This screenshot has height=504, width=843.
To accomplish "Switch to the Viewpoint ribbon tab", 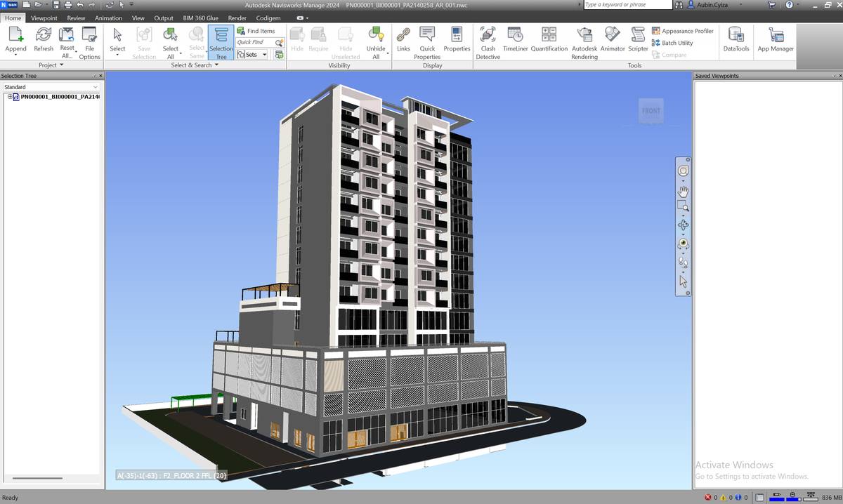I will point(44,18).
